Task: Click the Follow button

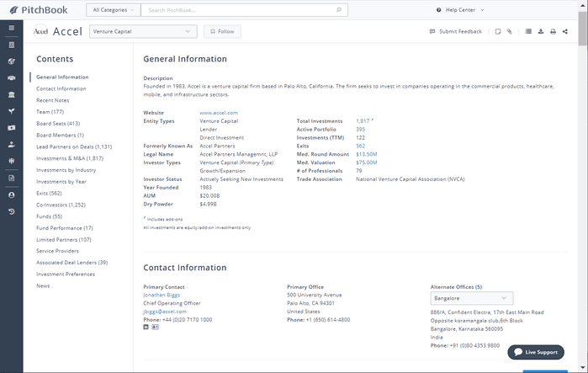Action: coord(222,31)
